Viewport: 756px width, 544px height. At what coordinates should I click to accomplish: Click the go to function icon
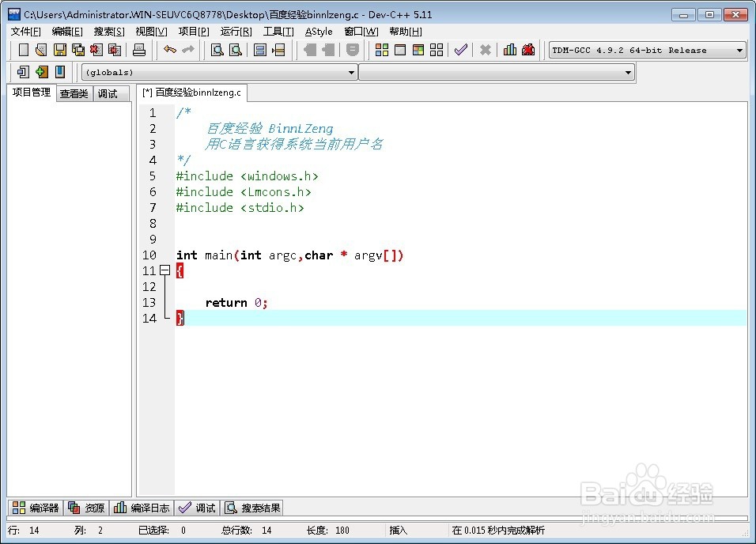pyautogui.click(x=260, y=50)
